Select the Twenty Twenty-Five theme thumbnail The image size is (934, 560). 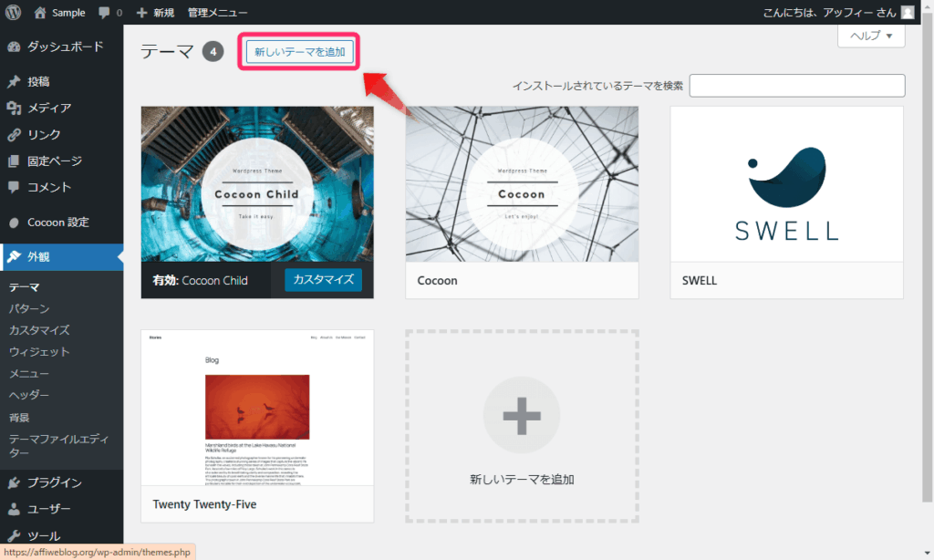[257, 408]
